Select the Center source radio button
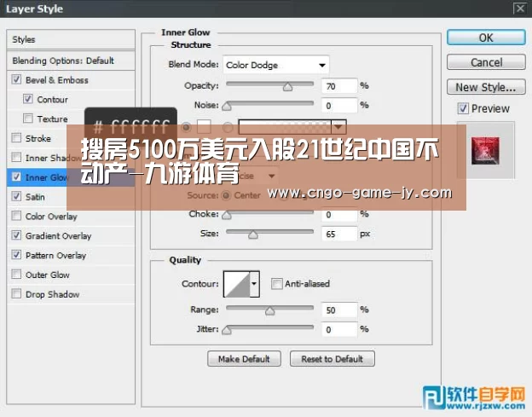Screen dimensions: 532x417 226,195
